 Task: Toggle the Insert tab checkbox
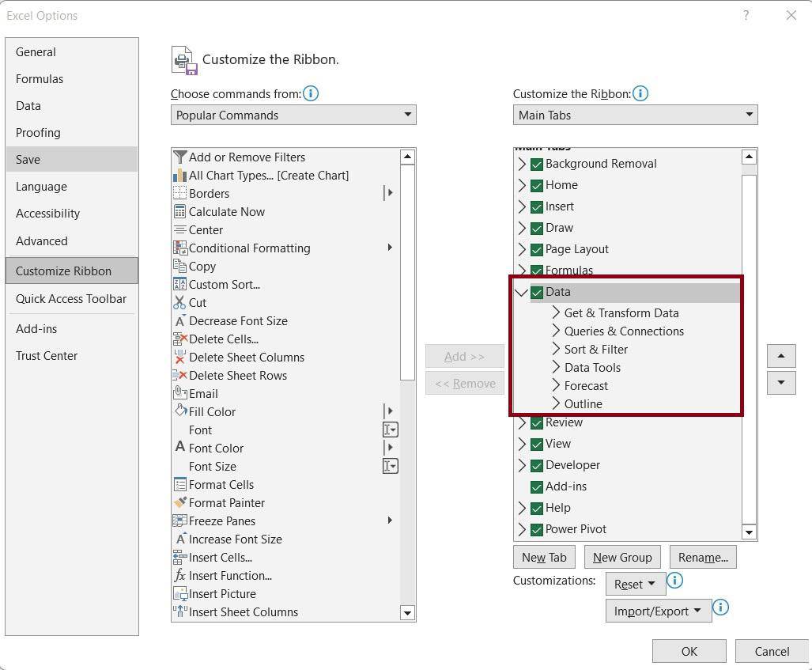tap(537, 206)
